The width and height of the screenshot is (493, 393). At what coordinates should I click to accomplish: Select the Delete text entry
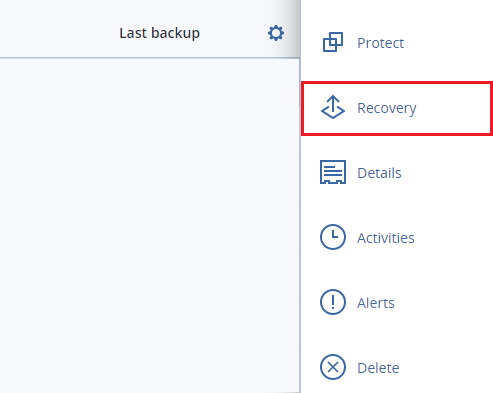tap(378, 368)
